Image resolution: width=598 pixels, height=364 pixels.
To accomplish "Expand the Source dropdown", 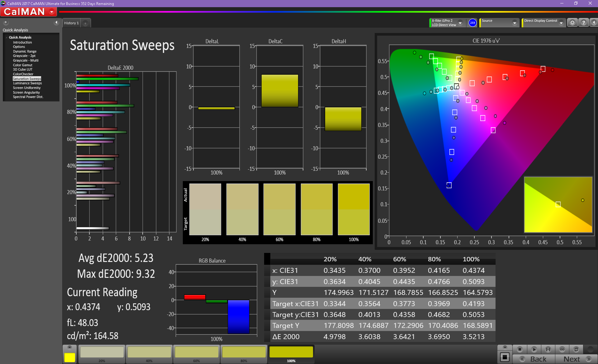I will [515, 23].
